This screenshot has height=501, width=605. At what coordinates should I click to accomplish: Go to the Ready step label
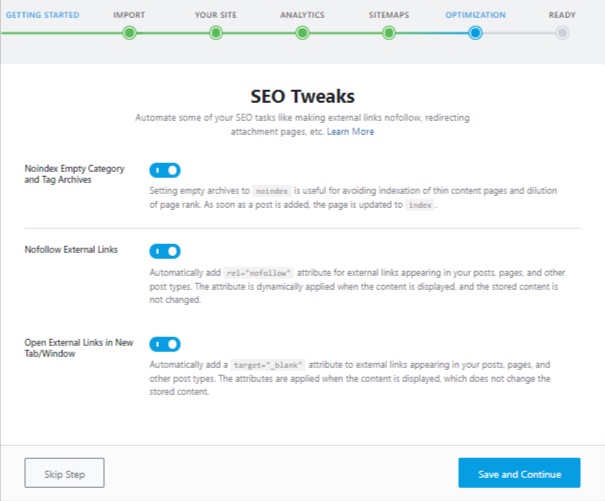click(x=562, y=15)
